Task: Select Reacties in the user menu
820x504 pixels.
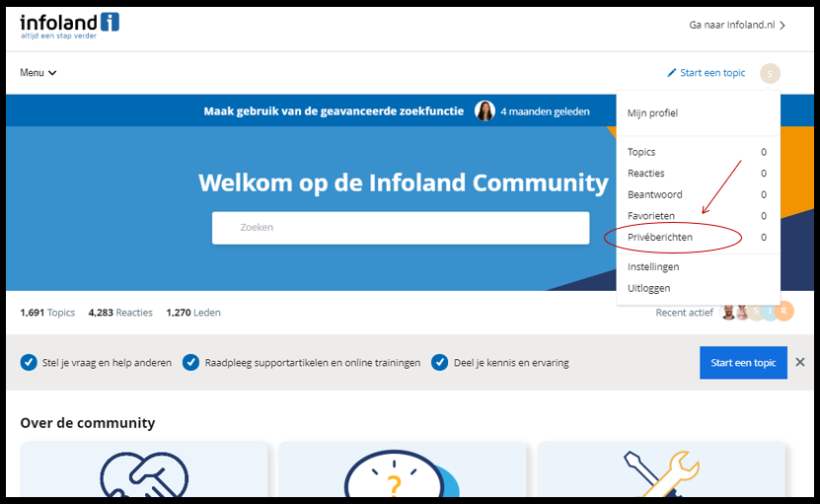Action: point(697,173)
